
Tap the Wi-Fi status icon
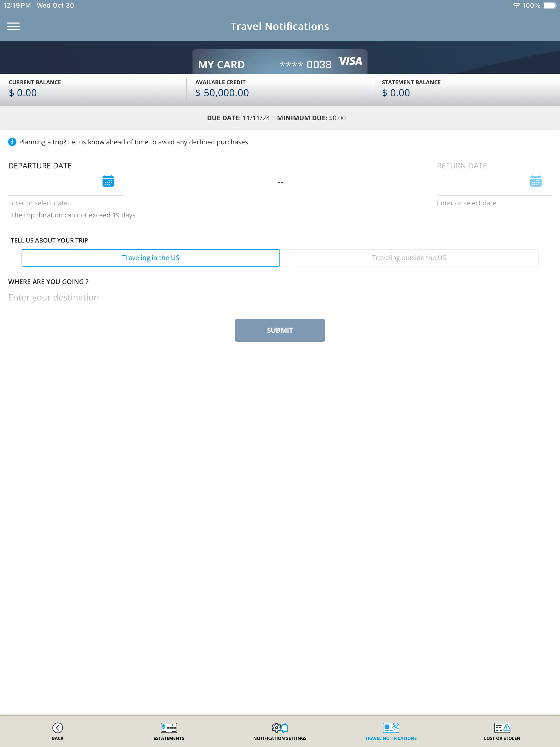click(516, 5)
